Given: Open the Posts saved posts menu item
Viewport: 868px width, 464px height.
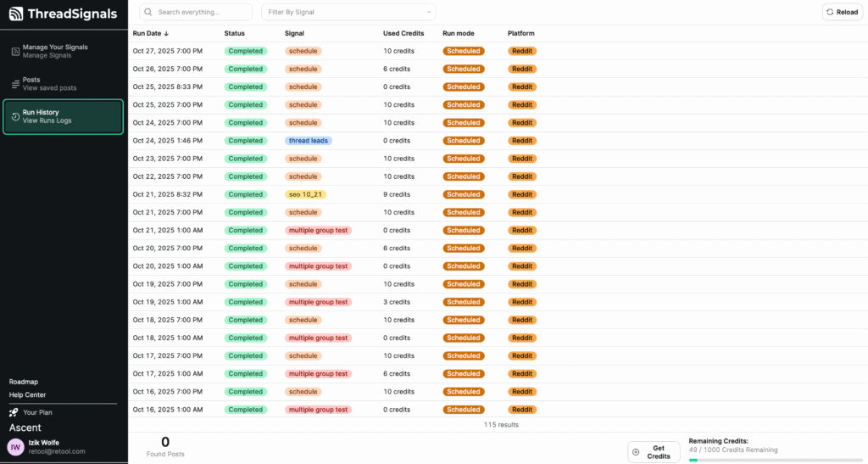Looking at the screenshot, I should [49, 84].
